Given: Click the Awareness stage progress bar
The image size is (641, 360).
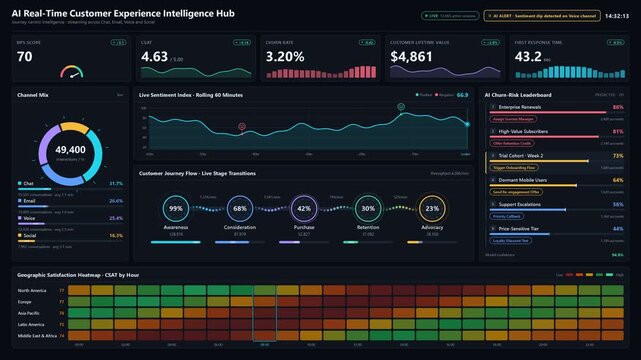Looking at the screenshot, I should (x=176, y=242).
